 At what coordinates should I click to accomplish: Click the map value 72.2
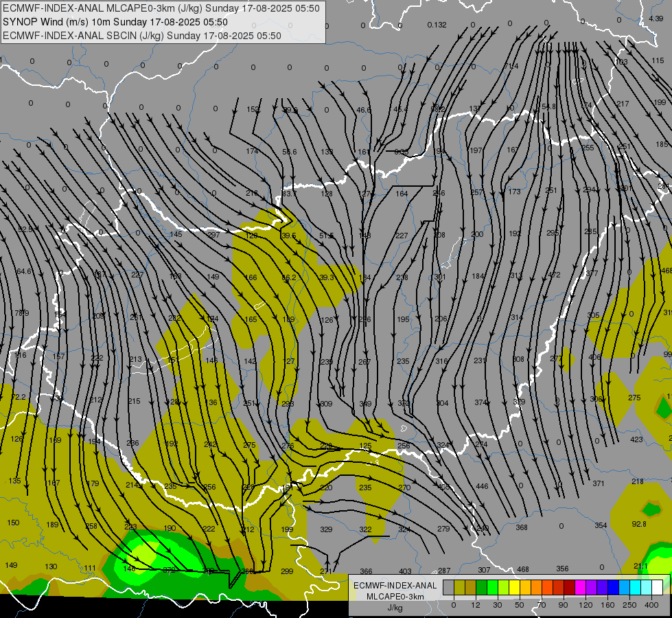[19, 397]
